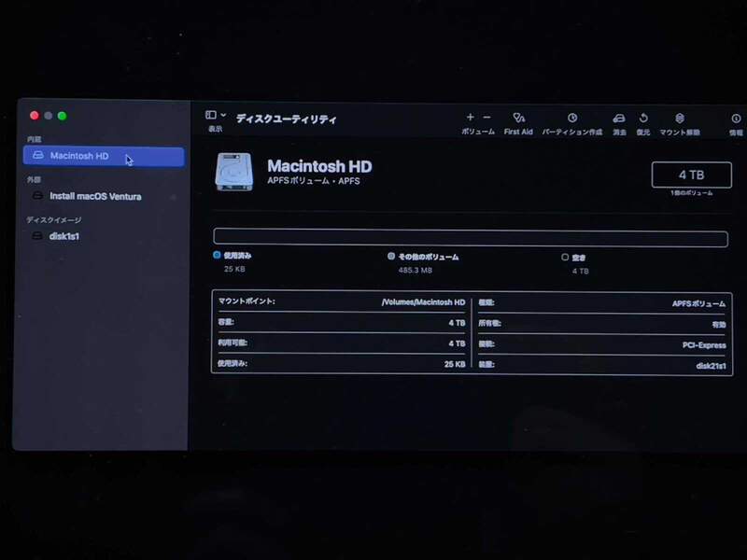Image resolution: width=747 pixels, height=560 pixels.
Task: Close the Disk Utility window with red button
Action: [x=35, y=116]
